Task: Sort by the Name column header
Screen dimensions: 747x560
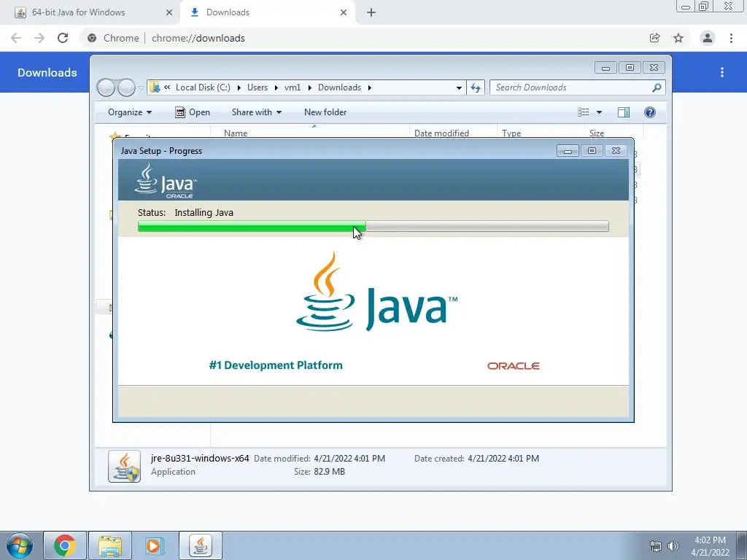Action: (x=309, y=133)
